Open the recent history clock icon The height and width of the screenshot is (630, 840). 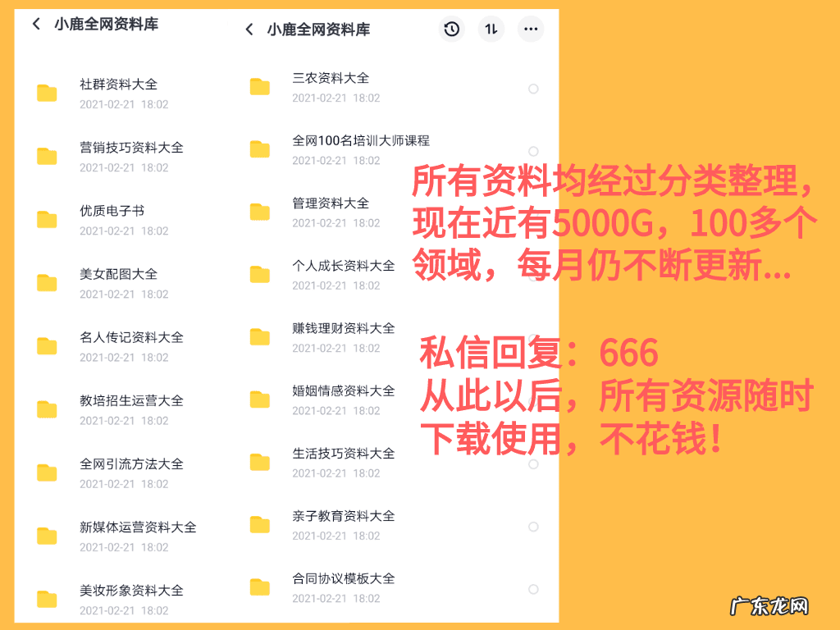click(452, 28)
